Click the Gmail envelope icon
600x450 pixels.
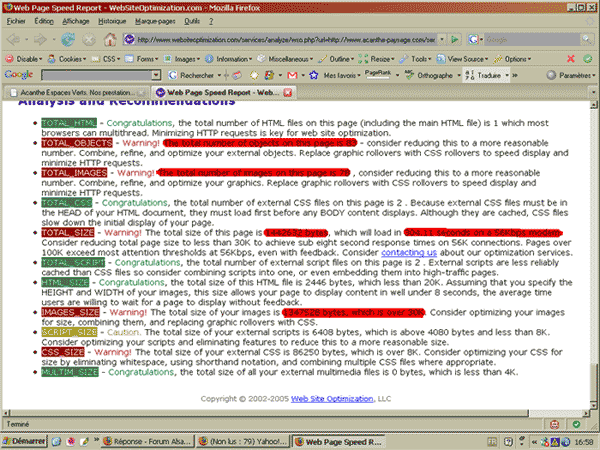click(x=292, y=75)
